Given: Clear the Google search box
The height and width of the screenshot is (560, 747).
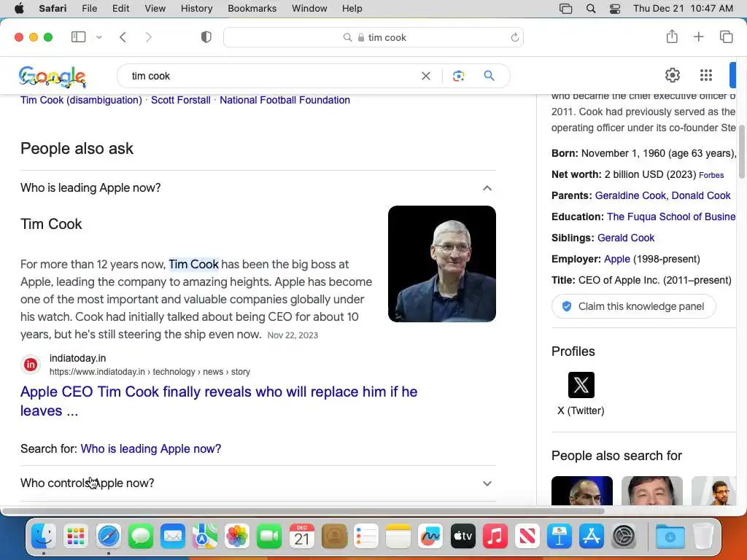Looking at the screenshot, I should click(426, 76).
